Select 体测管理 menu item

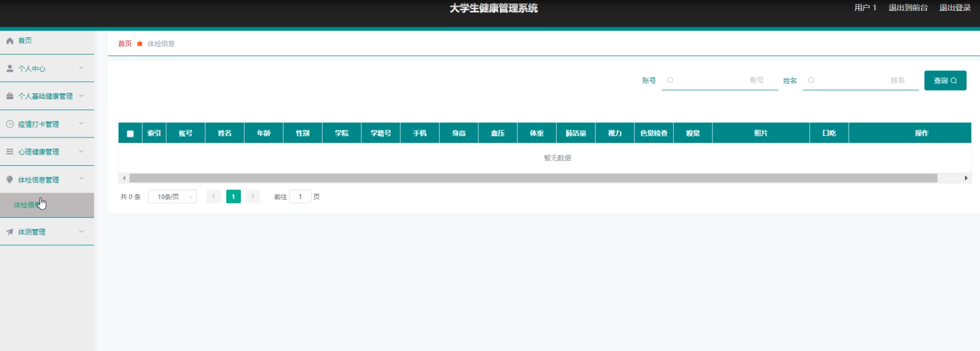47,231
